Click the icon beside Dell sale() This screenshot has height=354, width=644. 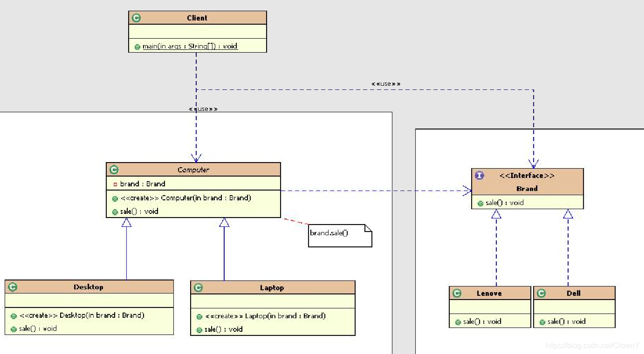pos(542,322)
